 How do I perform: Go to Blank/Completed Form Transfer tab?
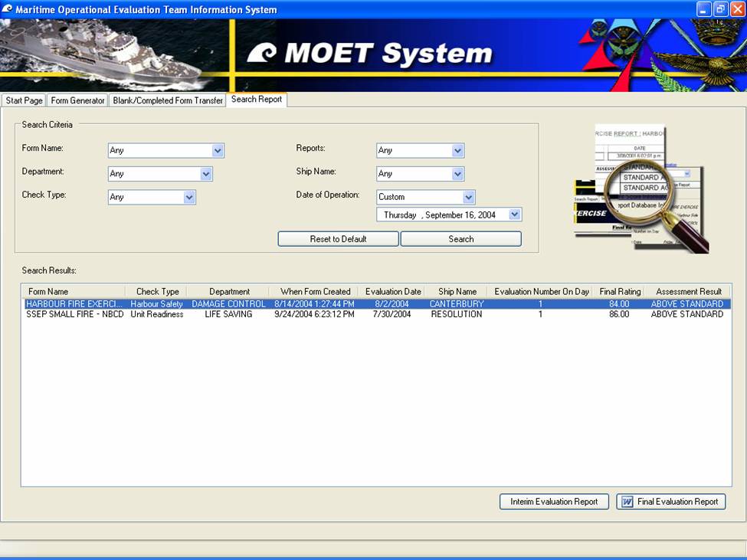pos(168,100)
